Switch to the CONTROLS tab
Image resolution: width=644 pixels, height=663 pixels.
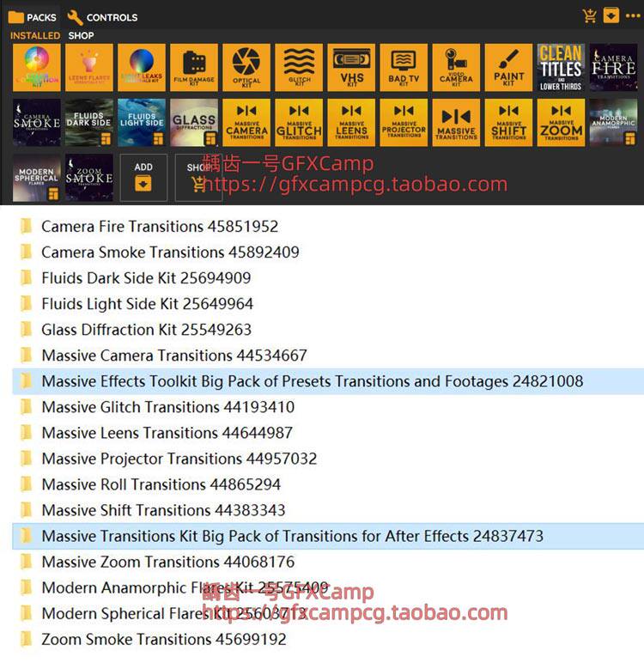(x=102, y=17)
